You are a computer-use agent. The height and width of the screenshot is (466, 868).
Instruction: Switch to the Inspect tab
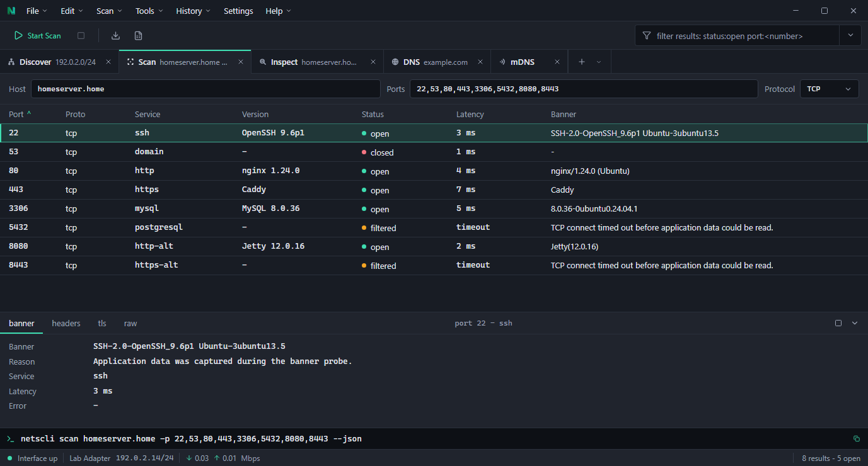coord(316,62)
